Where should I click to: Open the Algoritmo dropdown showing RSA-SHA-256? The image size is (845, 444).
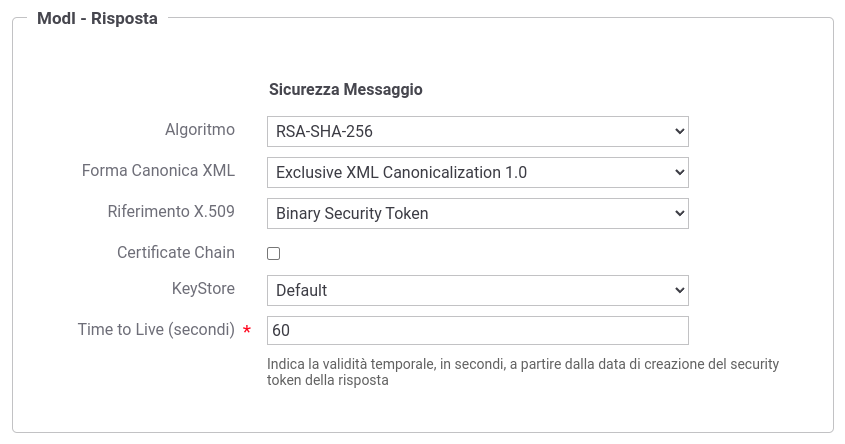coord(477,131)
